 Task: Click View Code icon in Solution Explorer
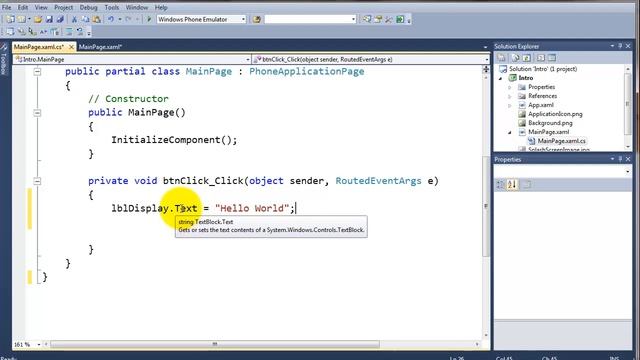pyautogui.click(x=541, y=58)
